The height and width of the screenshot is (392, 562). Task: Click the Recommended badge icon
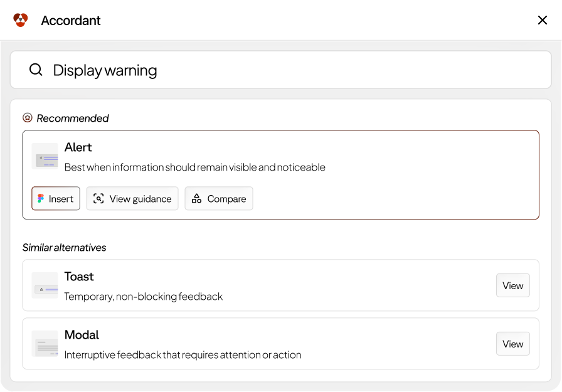28,117
